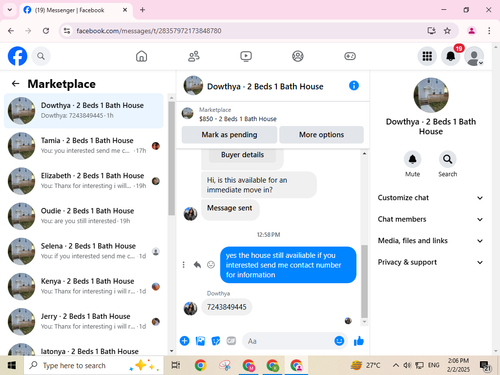
Task: Click More options button
Action: [321, 135]
